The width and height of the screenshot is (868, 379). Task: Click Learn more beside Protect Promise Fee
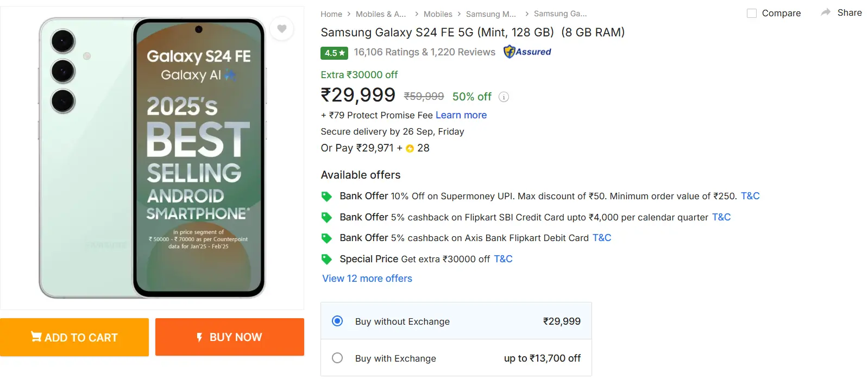[461, 115]
